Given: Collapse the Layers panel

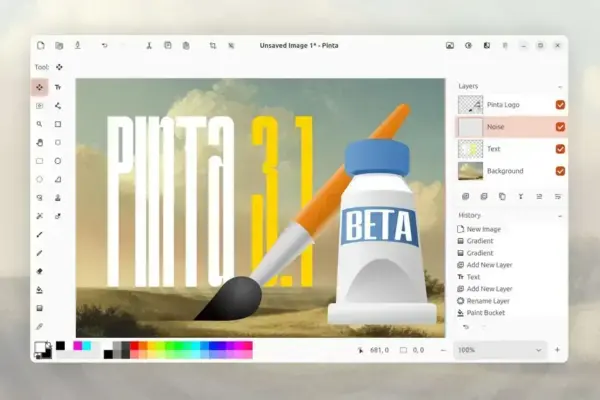Looking at the screenshot, I should click(560, 87).
